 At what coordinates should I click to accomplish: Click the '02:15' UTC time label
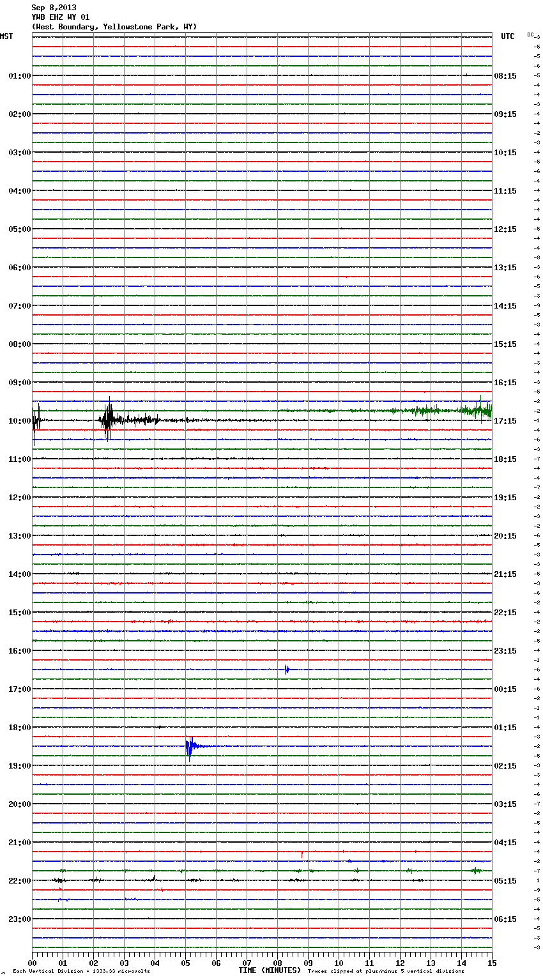pyautogui.click(x=505, y=766)
